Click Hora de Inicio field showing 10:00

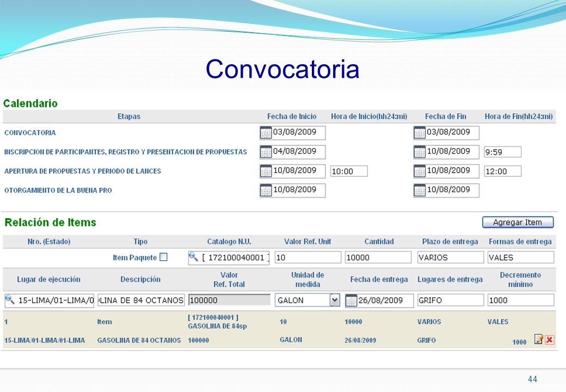click(x=349, y=171)
